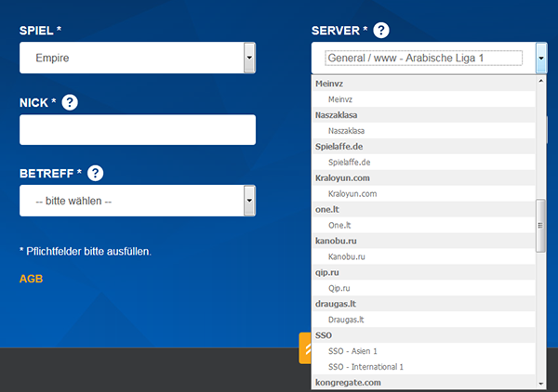Image resolution: width=558 pixels, height=392 pixels.
Task: Open the AGB link
Action: pyautogui.click(x=31, y=279)
